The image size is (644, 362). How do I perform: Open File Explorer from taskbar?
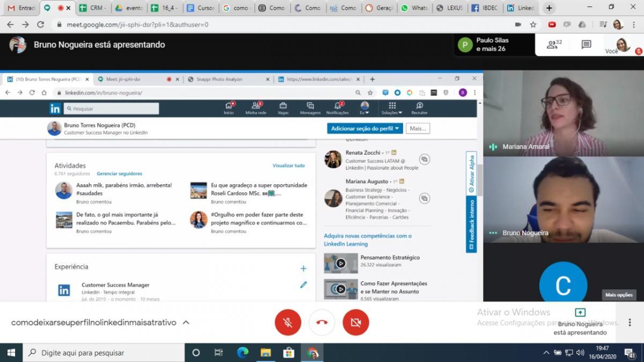coord(266,353)
